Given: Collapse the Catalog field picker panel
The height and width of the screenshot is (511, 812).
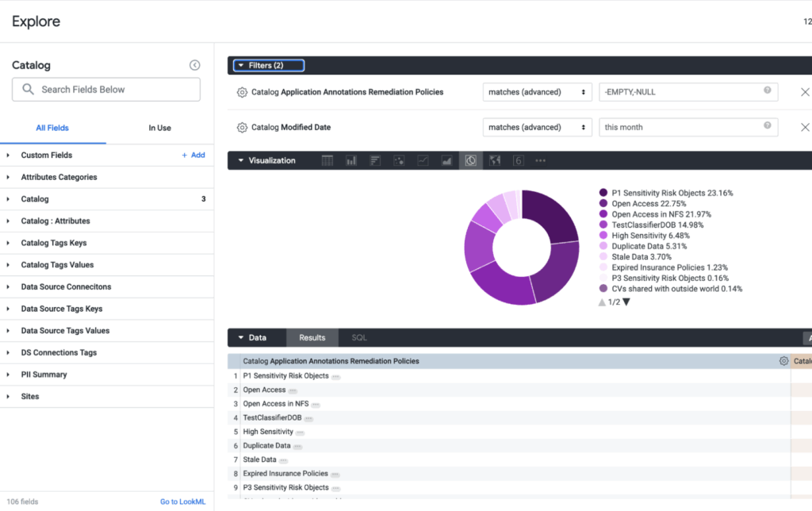Looking at the screenshot, I should [194, 65].
